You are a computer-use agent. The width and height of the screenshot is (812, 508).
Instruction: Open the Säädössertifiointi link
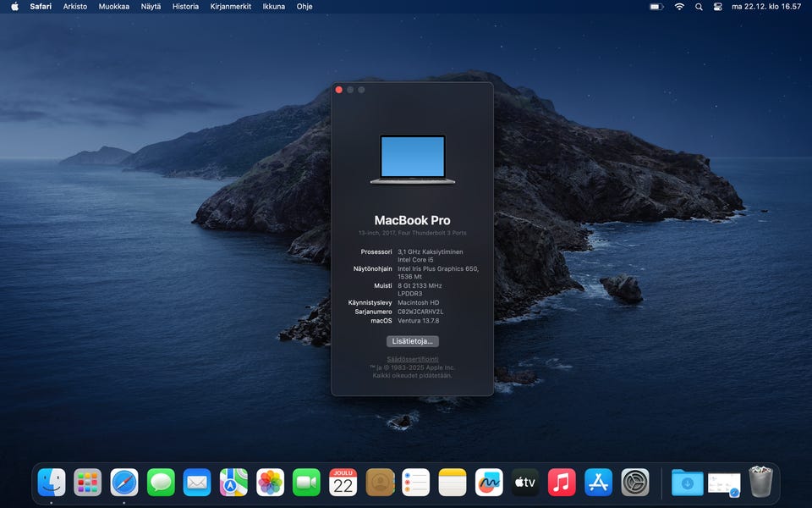tap(413, 359)
